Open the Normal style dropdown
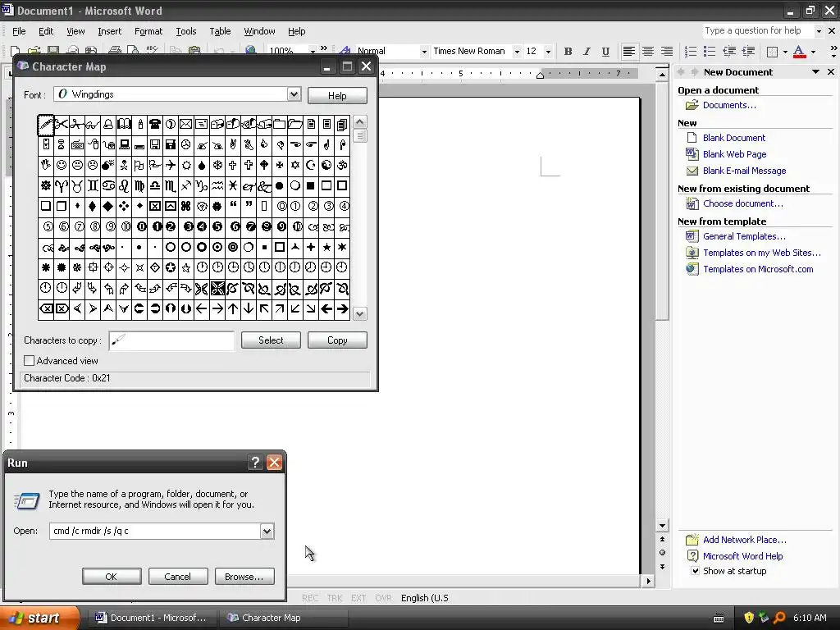This screenshot has height=630, width=840. (424, 52)
